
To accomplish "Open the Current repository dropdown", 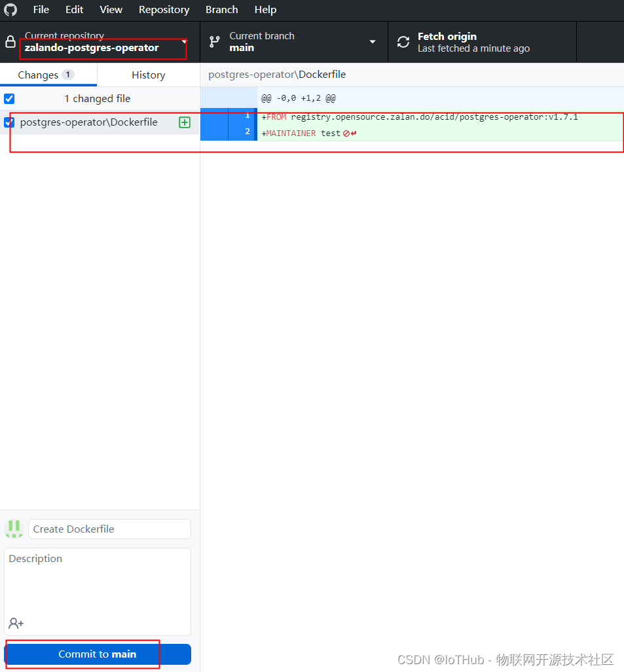I will [x=100, y=42].
